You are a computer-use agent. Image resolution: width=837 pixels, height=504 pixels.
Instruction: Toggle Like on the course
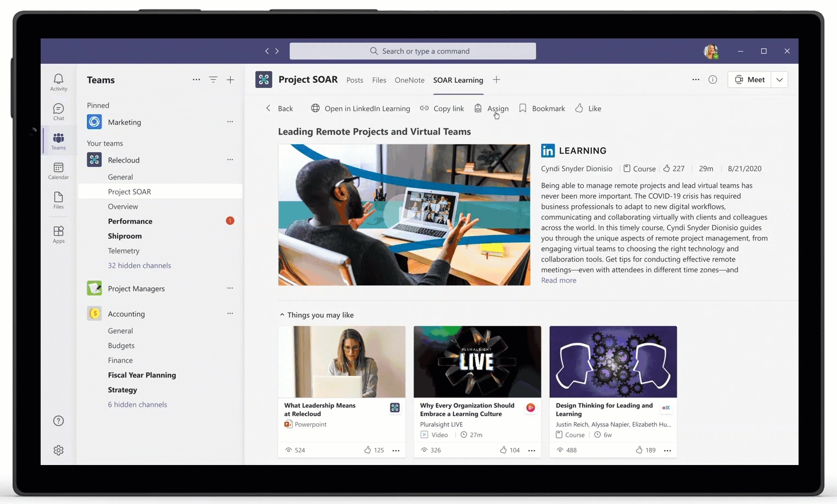click(x=588, y=108)
